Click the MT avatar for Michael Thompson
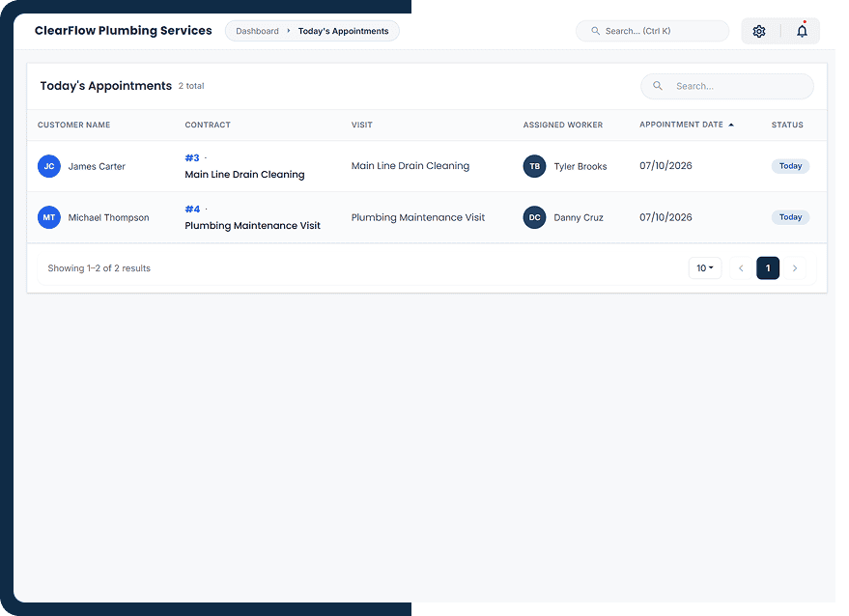The image size is (849, 616). pos(48,217)
